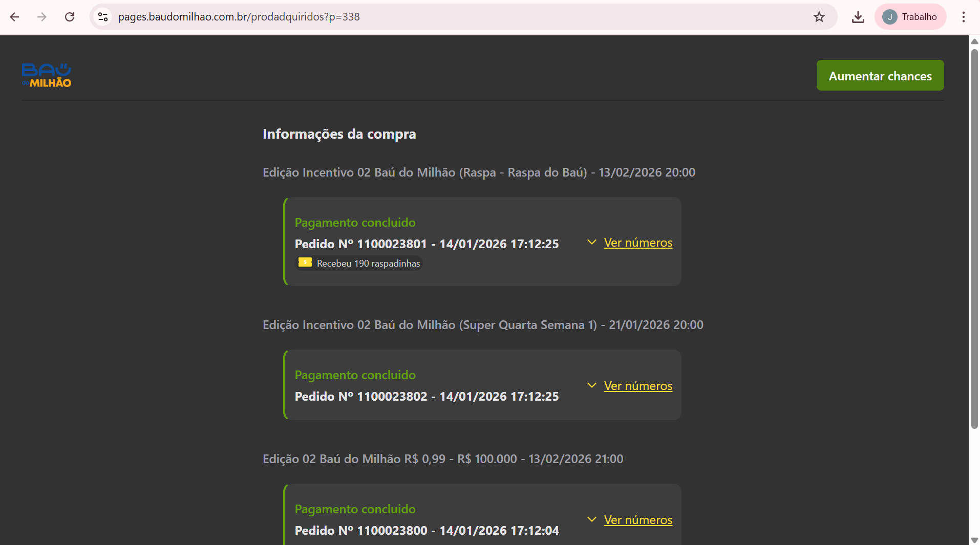Click the forward navigation arrow

coord(42,16)
